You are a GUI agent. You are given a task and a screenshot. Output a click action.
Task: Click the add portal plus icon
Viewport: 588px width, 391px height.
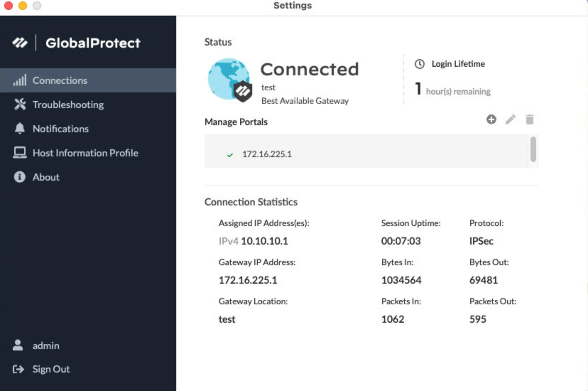tap(491, 119)
